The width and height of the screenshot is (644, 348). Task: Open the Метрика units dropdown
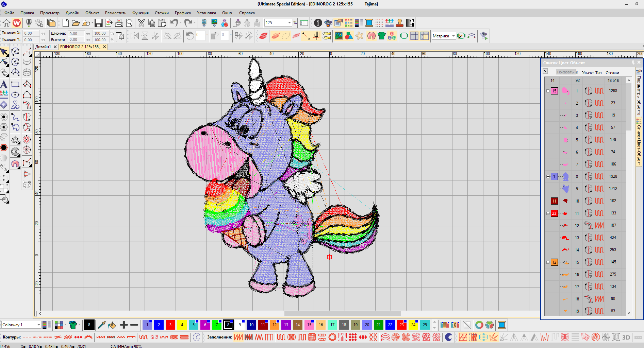pos(453,36)
